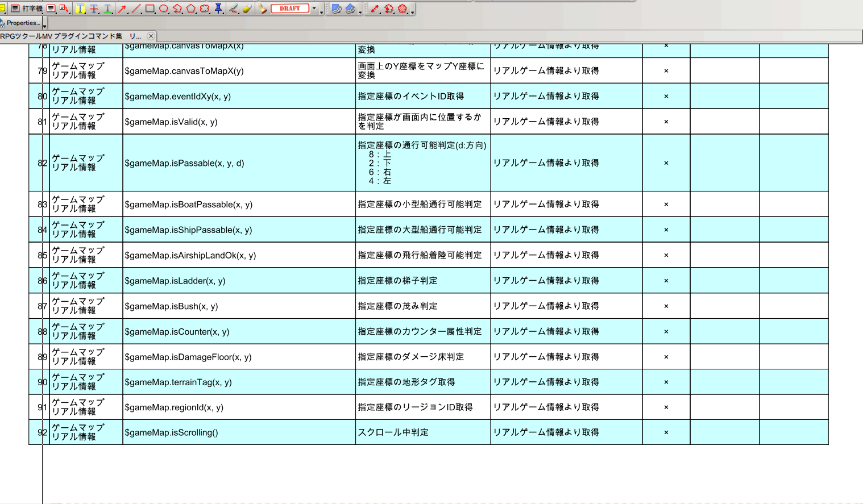The width and height of the screenshot is (863, 504).
Task: Activate the Underline Text tool
Action: [x=107, y=9]
